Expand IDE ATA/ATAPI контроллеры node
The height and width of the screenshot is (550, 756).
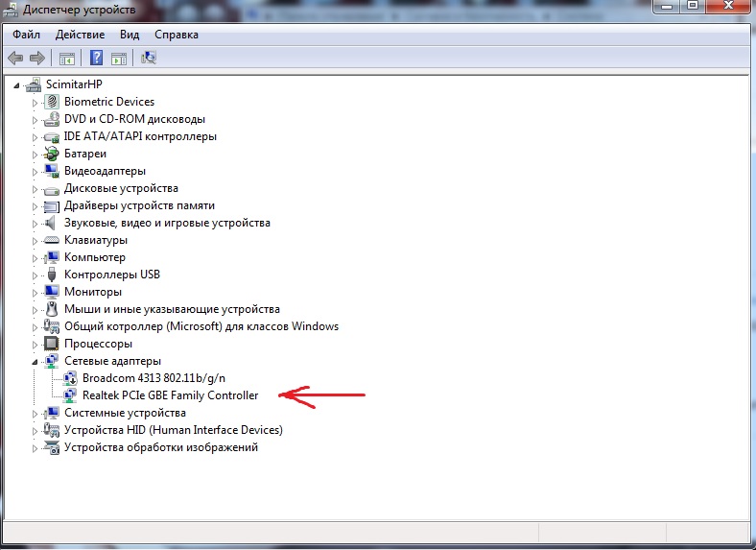[x=35, y=137]
